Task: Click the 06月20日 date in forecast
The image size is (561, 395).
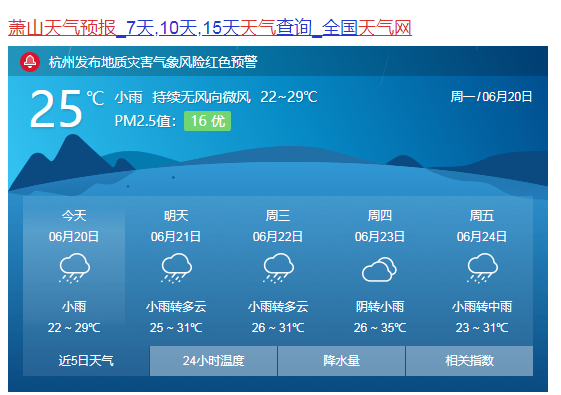Action: coord(74,236)
